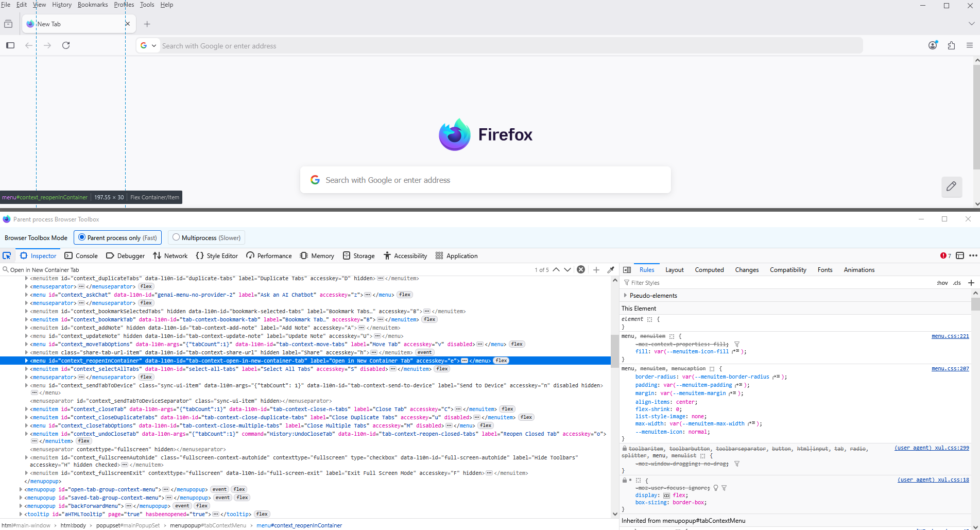
Task: Open the Firefox hamburger application menu
Action: (x=970, y=45)
